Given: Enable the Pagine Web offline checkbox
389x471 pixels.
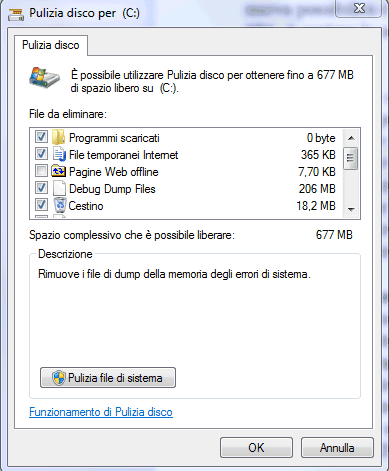Looking at the screenshot, I should pyautogui.click(x=41, y=171).
